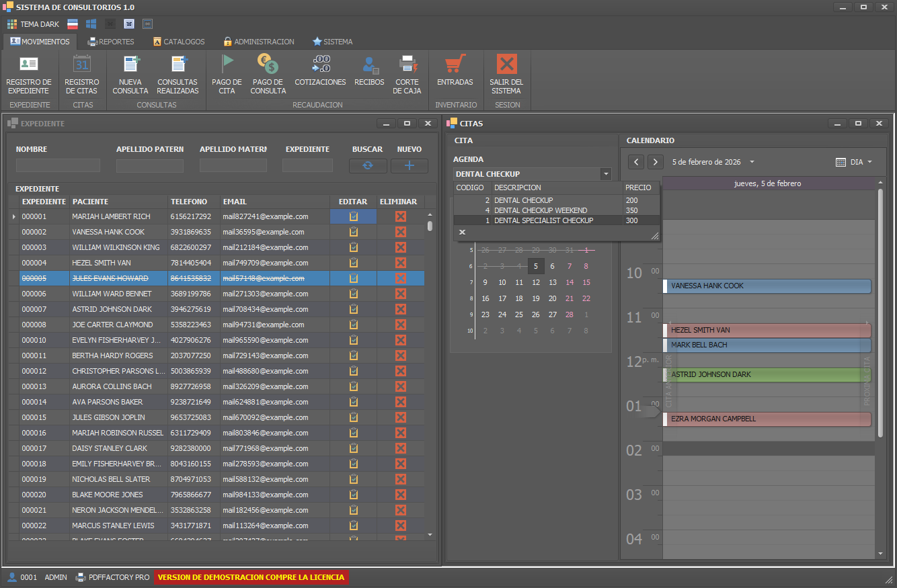Select day 14 in the mini calendar
The image size is (897, 588).
[x=570, y=282]
